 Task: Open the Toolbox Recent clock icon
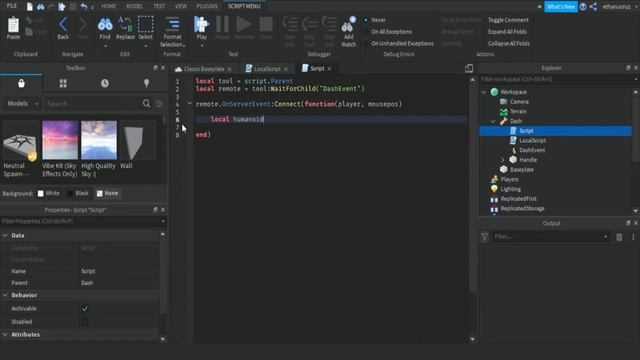(105, 83)
